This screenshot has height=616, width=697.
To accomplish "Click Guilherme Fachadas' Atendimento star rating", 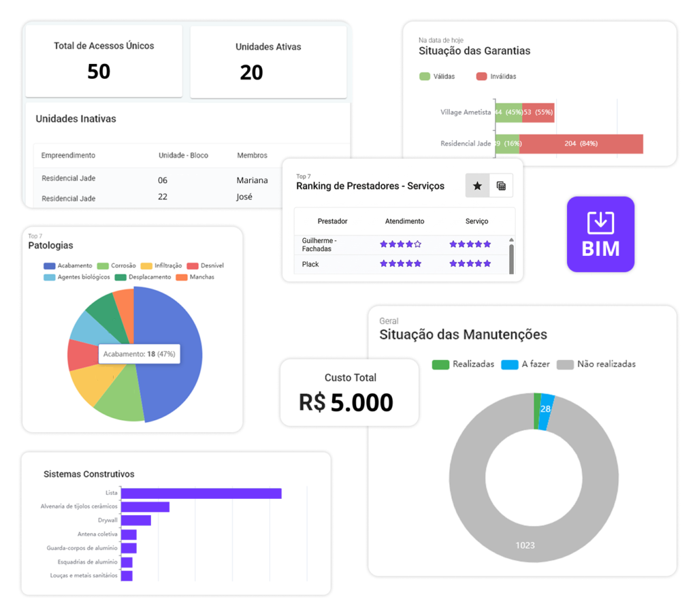I will tap(400, 244).
